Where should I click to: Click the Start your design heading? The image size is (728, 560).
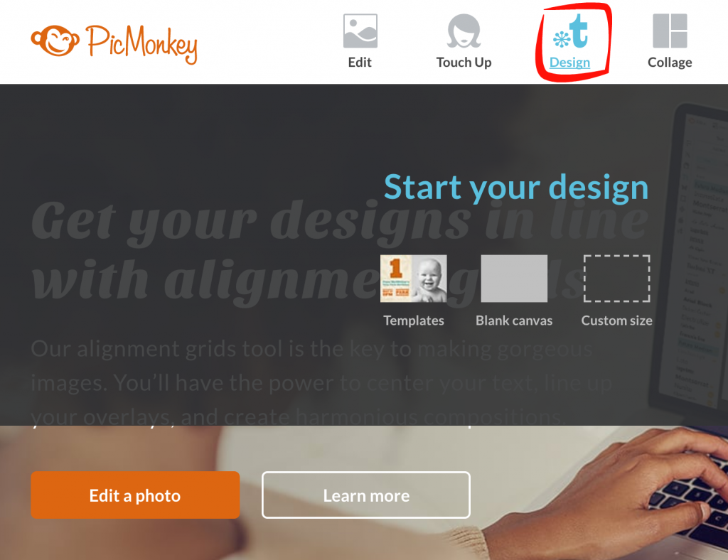[x=516, y=188]
